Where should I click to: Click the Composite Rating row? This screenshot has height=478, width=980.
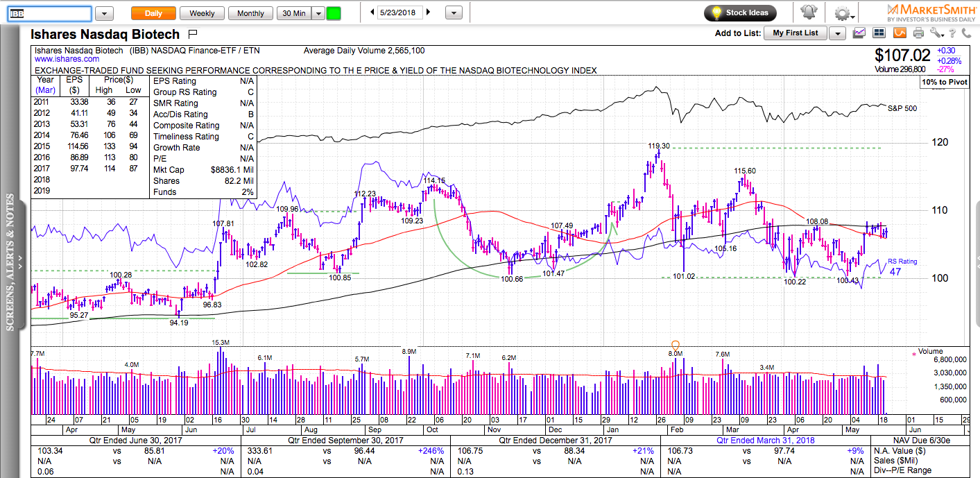pyautogui.click(x=203, y=125)
